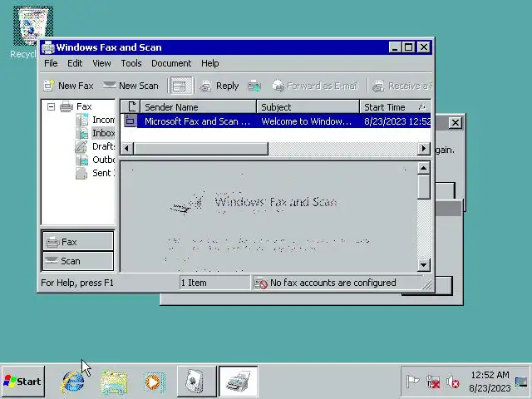This screenshot has height=399, width=532.
Task: Open the file explorer taskbar icon
Action: [x=113, y=382]
